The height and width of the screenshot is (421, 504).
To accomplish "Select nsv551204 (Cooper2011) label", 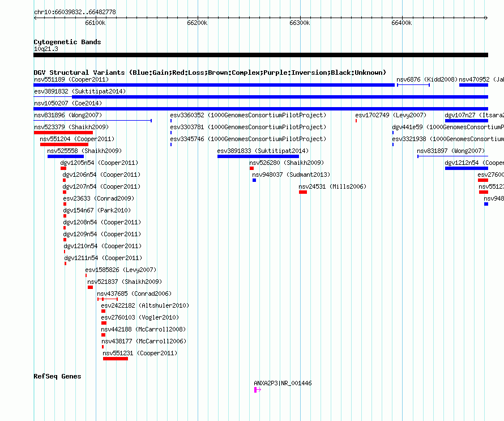I will [77, 139].
